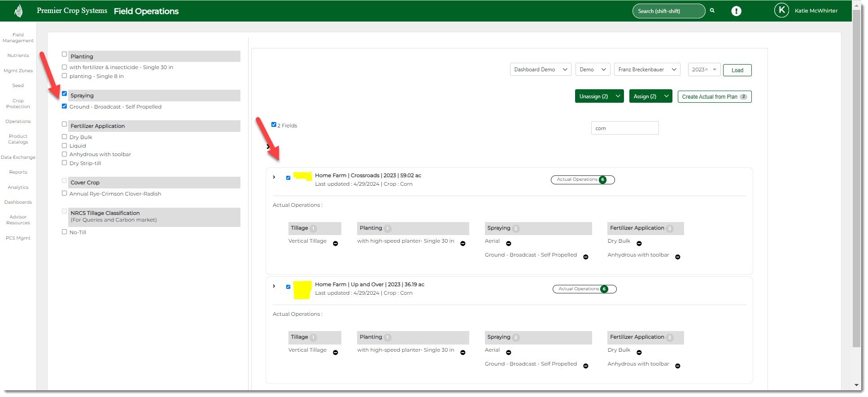
Task: Uncheck the Spraying category checkbox
Action: tap(64, 94)
